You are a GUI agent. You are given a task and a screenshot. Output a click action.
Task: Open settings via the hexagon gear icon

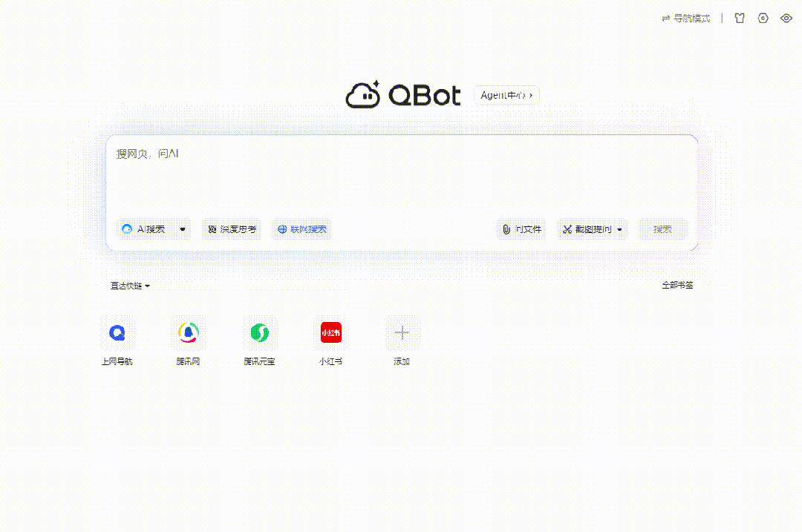pos(763,19)
